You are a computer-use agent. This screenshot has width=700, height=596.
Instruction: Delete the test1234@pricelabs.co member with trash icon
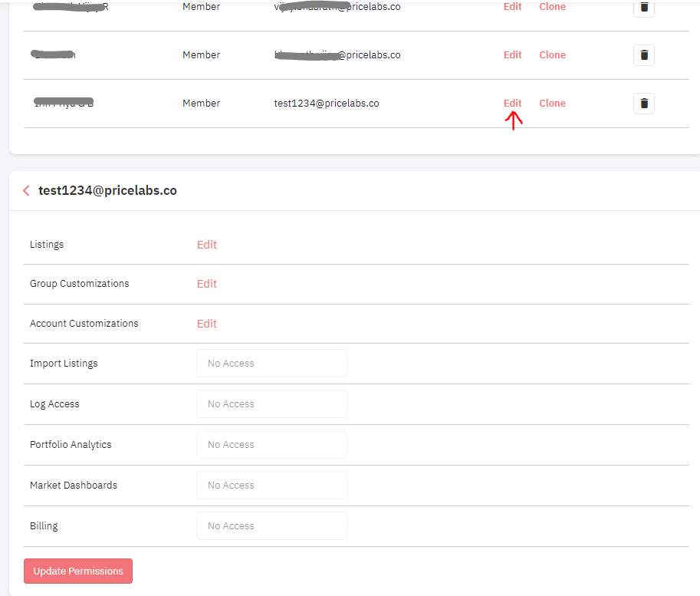(644, 104)
